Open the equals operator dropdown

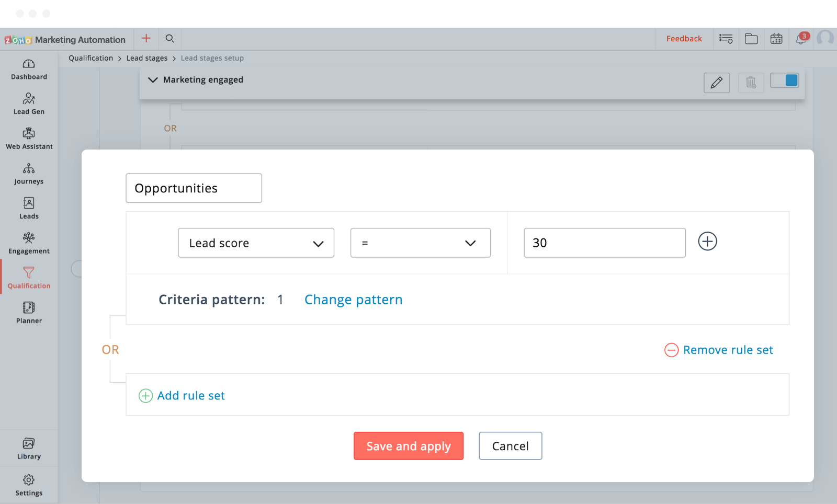pos(420,243)
